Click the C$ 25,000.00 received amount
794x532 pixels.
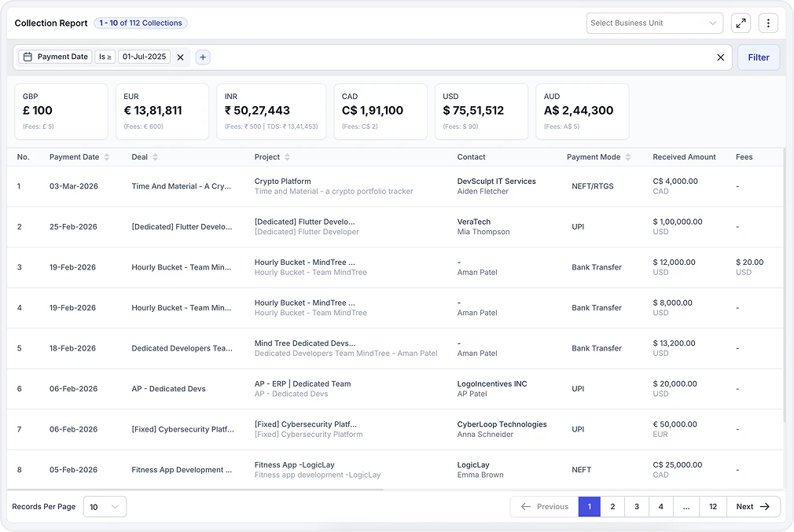[x=678, y=464]
